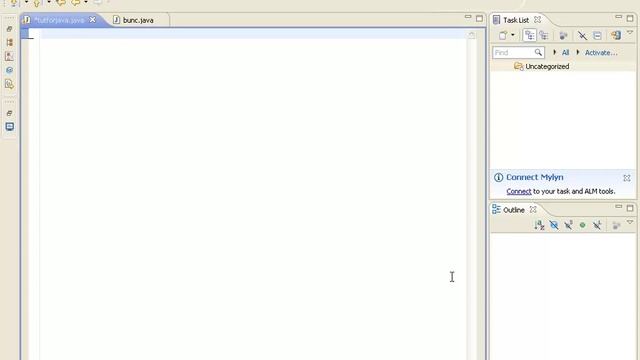Click the Focus on Active Task icon in Outline
Viewport: 640px width, 360px height.
[616, 225]
